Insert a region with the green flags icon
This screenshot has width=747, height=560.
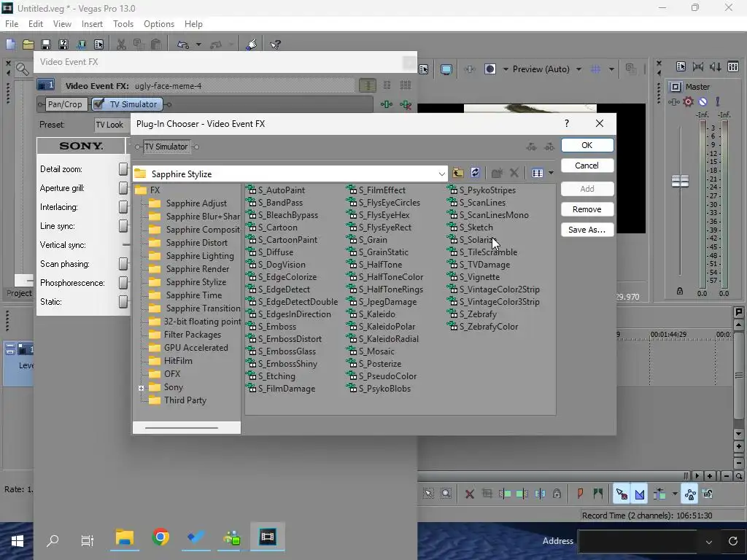(598, 494)
